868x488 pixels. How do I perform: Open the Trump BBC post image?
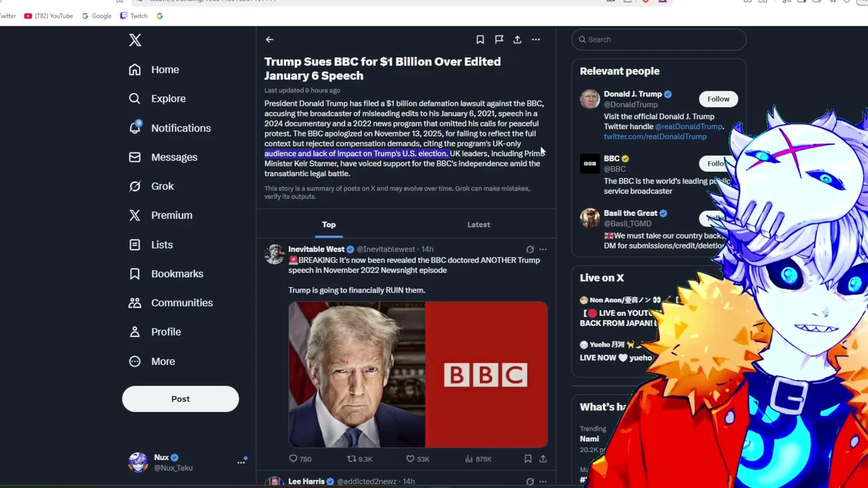(418, 375)
